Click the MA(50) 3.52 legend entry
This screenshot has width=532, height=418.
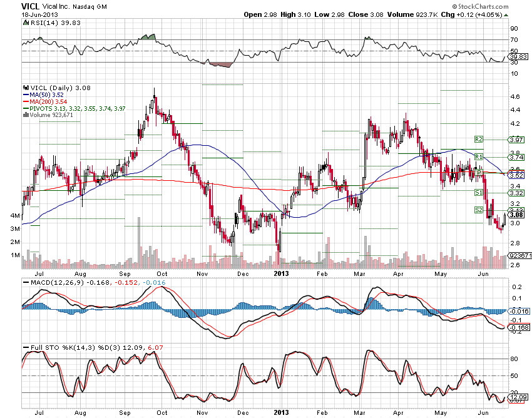click(x=43, y=95)
